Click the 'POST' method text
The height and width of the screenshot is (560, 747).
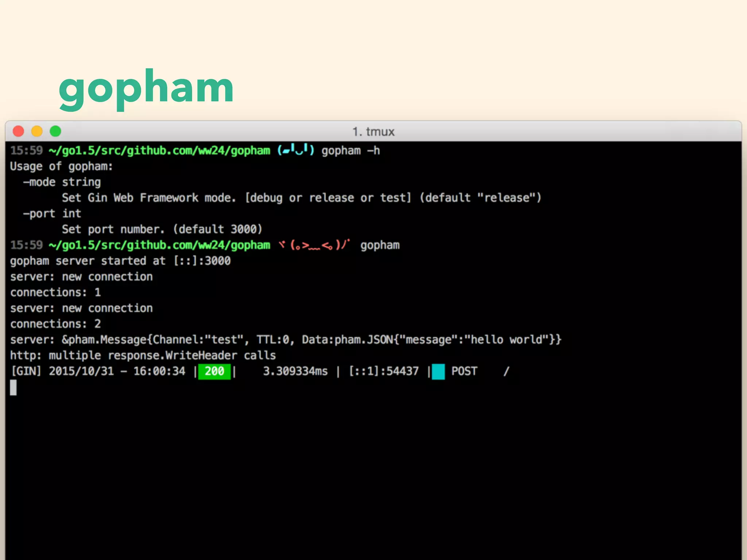[x=464, y=371]
